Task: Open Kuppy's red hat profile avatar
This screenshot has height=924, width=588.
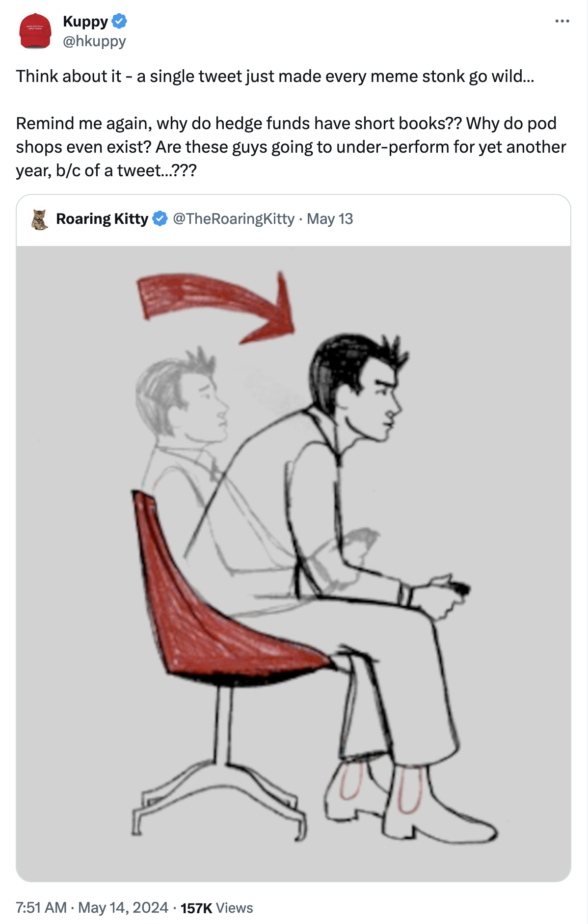Action: coord(35,31)
